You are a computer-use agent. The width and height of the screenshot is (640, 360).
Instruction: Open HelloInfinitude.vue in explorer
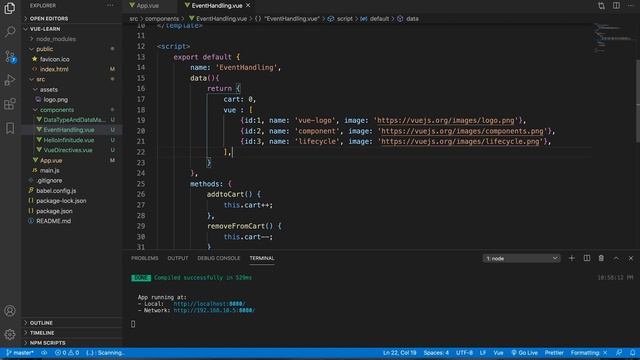(69, 140)
